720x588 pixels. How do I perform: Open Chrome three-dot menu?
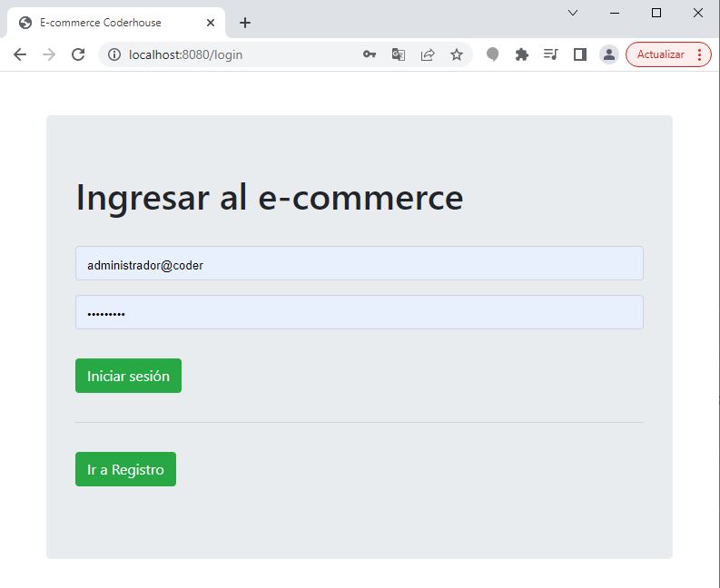[x=699, y=54]
